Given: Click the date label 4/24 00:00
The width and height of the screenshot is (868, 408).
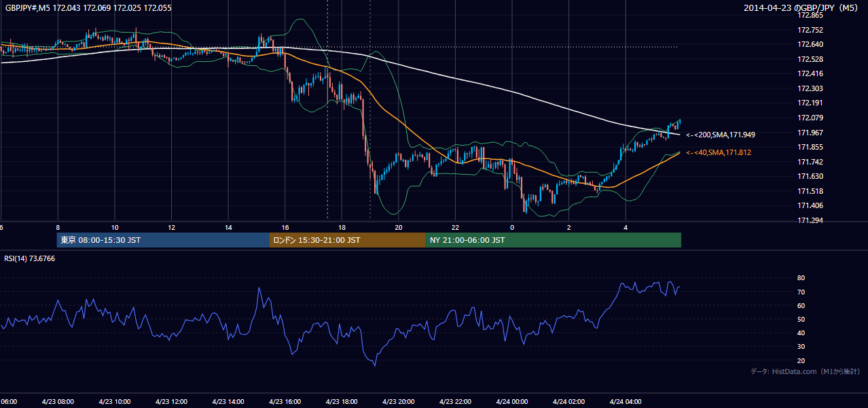Looking at the screenshot, I should coord(512,402).
